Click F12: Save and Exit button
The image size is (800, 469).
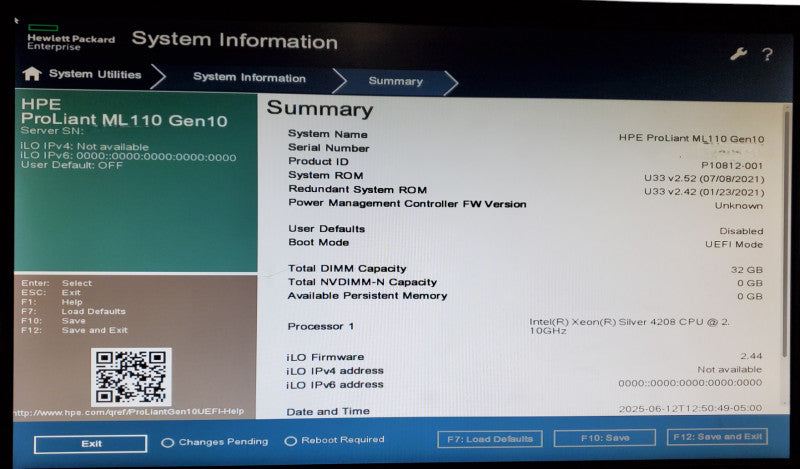click(717, 436)
